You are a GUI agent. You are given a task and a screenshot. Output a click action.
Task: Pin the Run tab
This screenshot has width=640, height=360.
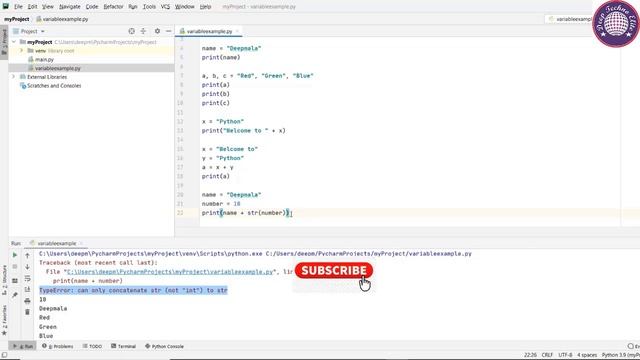pyautogui.click(x=15, y=295)
